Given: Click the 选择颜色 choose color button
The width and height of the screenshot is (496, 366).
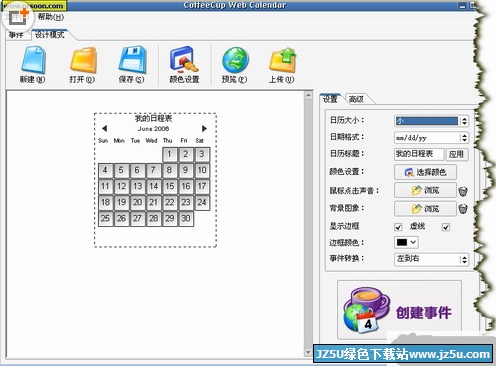Looking at the screenshot, I should (425, 172).
